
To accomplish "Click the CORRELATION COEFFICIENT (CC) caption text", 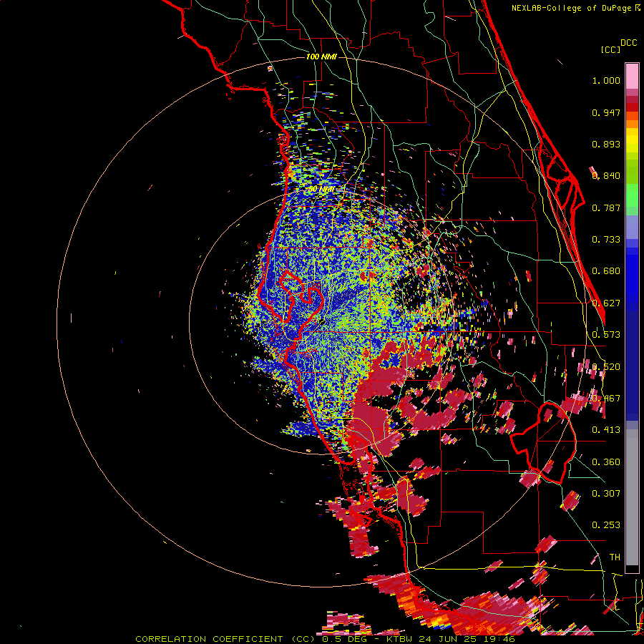I will click(x=225, y=639).
